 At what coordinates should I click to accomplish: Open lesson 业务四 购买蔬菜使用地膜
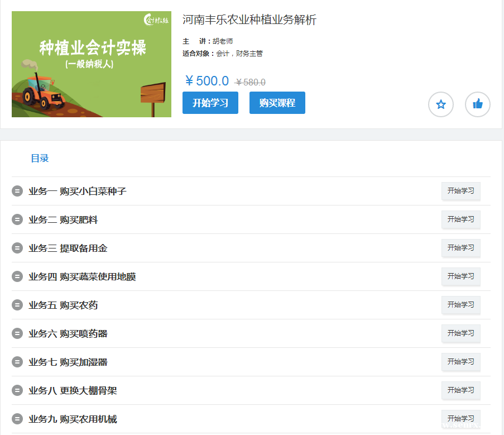tap(82, 277)
